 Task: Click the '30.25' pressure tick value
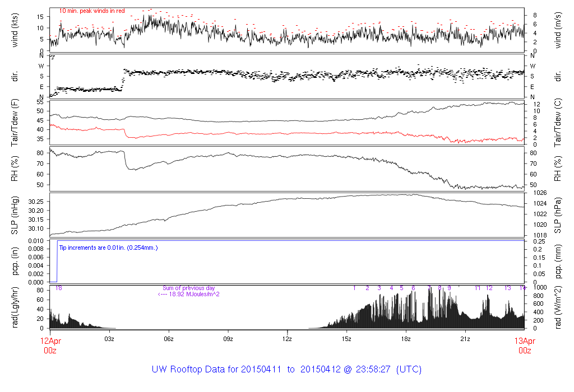36,202
